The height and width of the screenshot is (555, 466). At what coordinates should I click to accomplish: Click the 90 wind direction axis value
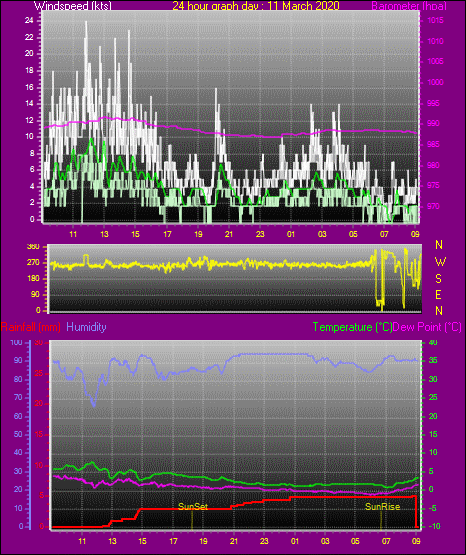click(35, 294)
